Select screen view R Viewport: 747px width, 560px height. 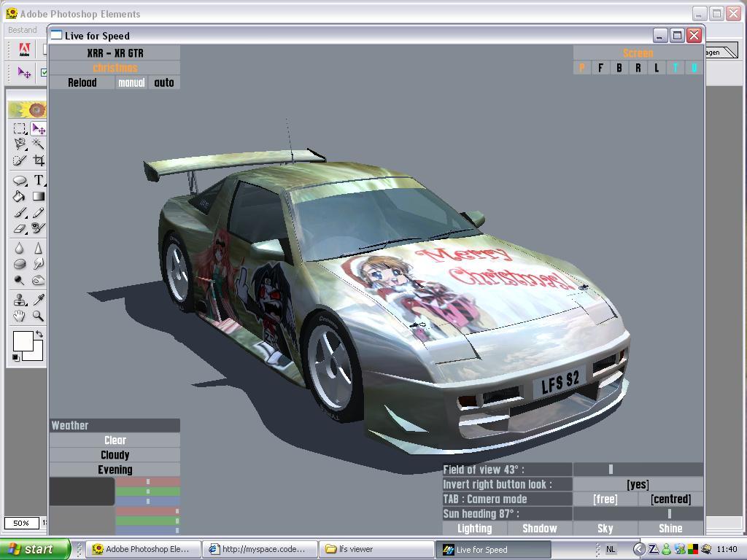tap(638, 68)
